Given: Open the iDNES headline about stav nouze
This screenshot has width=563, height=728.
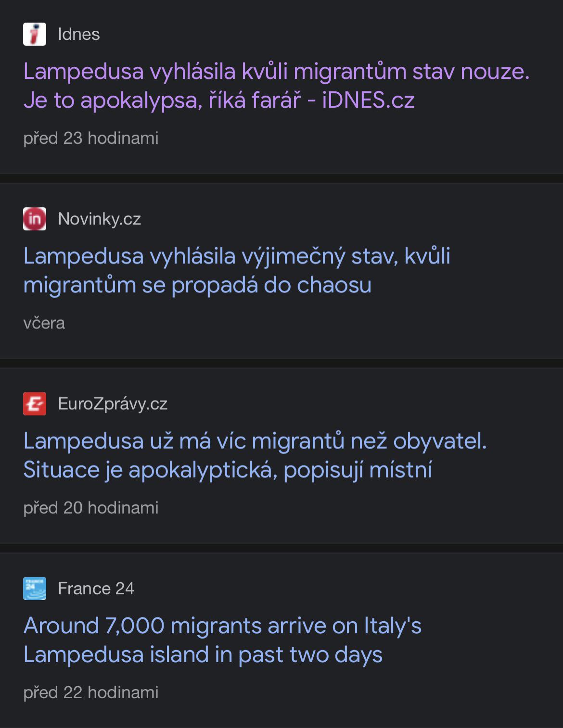Looking at the screenshot, I should click(x=276, y=86).
